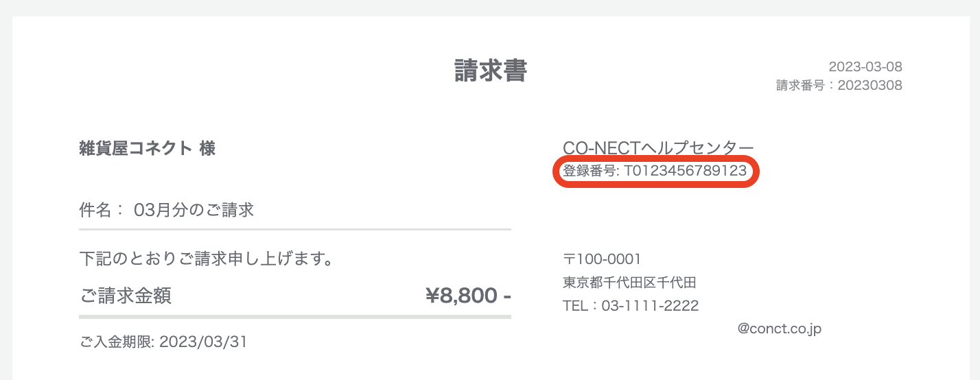
Task: Click the ご請求金額 label
Action: pyautogui.click(x=126, y=296)
